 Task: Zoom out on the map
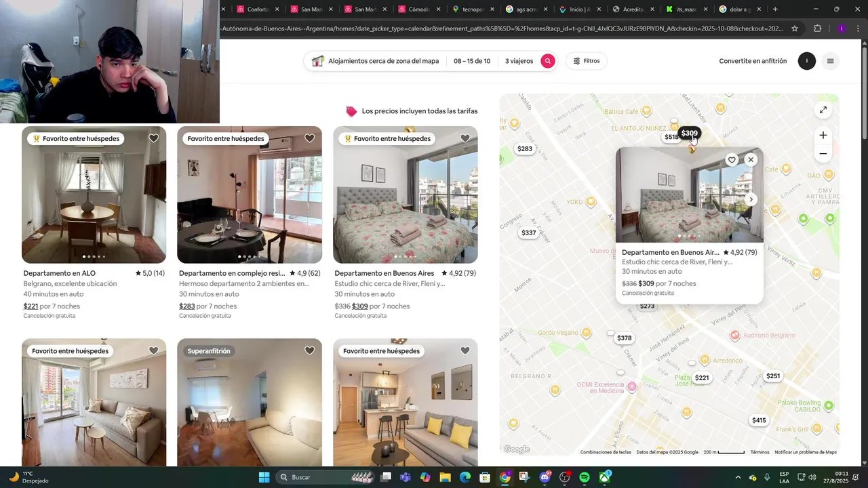823,154
